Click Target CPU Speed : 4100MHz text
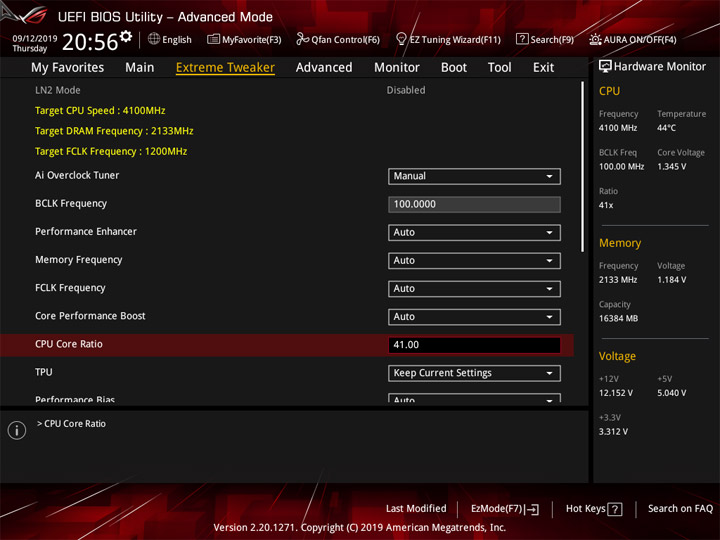 100,111
